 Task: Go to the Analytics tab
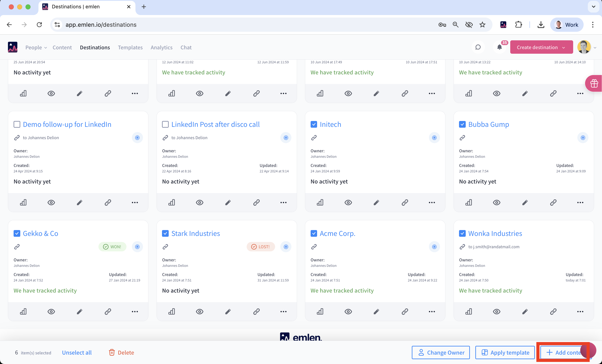click(x=162, y=47)
